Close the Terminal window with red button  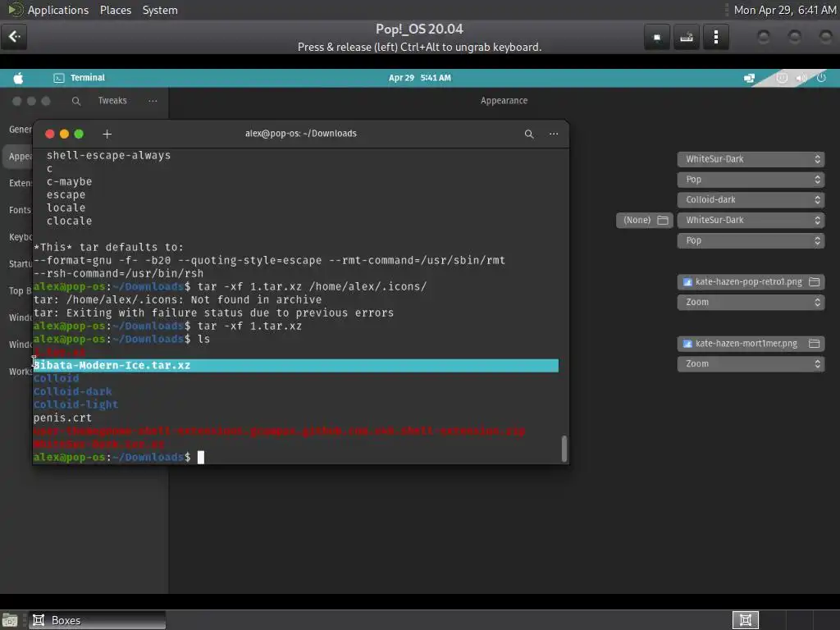click(50, 134)
